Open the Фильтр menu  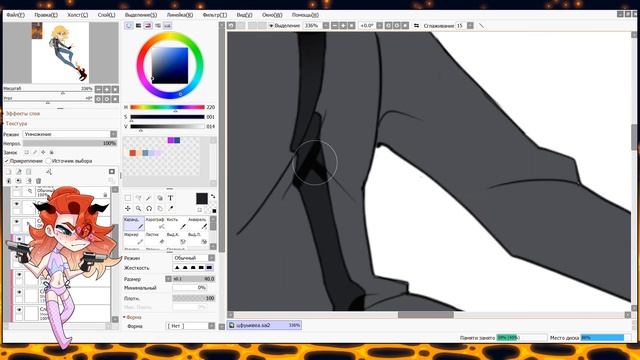click(214, 15)
